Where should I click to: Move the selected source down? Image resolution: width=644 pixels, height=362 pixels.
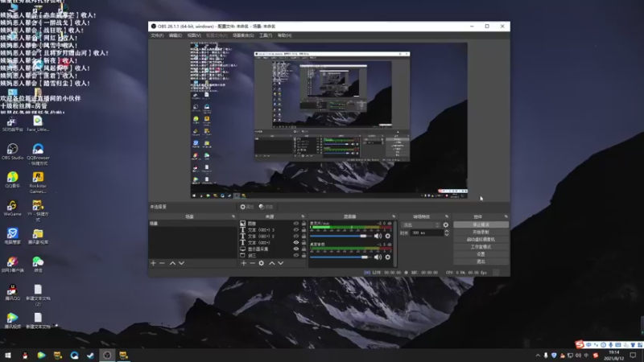click(280, 263)
